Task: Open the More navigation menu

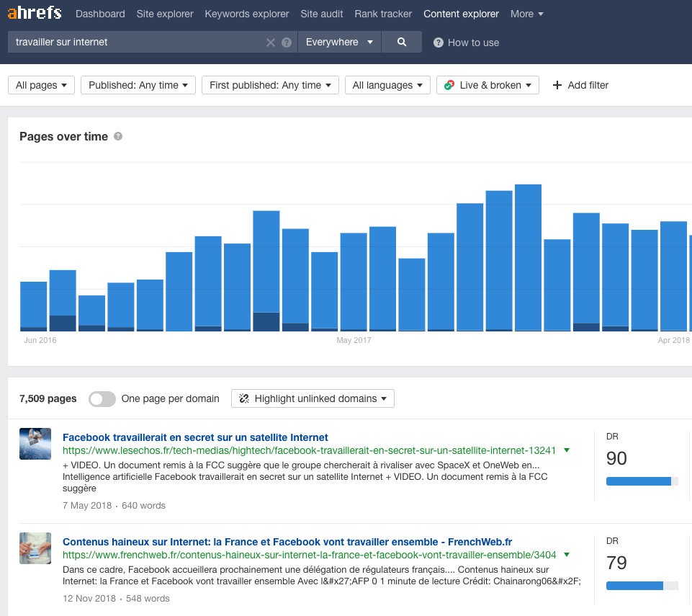Action: 526,14
